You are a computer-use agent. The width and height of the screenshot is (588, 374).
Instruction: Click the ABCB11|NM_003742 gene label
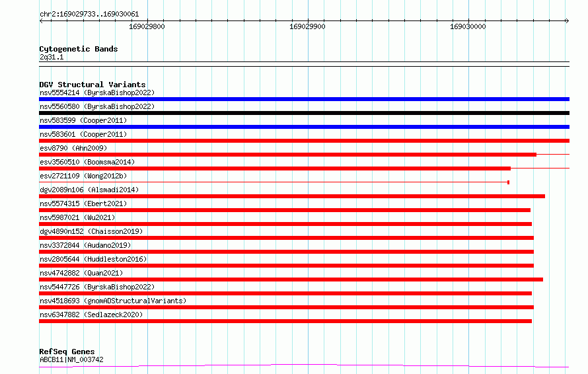[71, 359]
